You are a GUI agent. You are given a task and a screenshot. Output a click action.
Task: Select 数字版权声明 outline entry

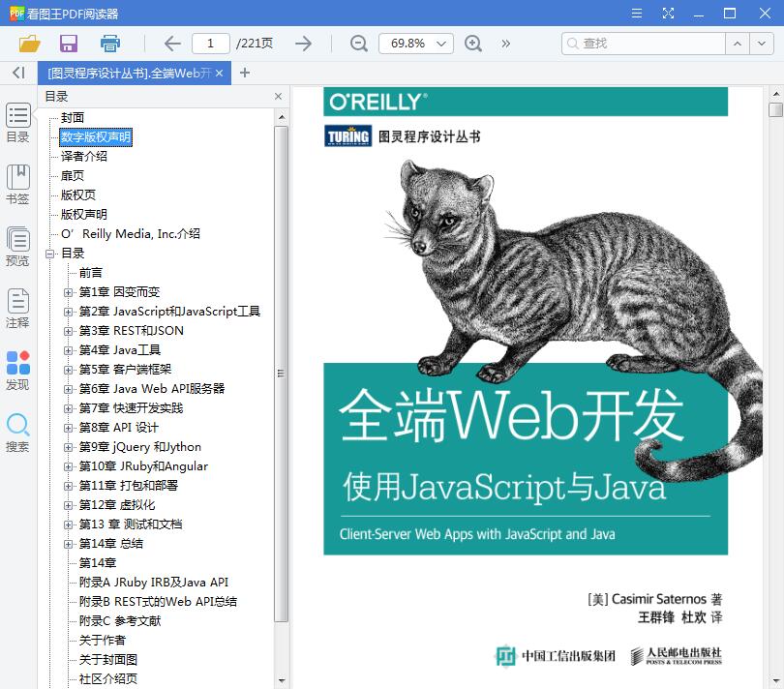(96, 137)
